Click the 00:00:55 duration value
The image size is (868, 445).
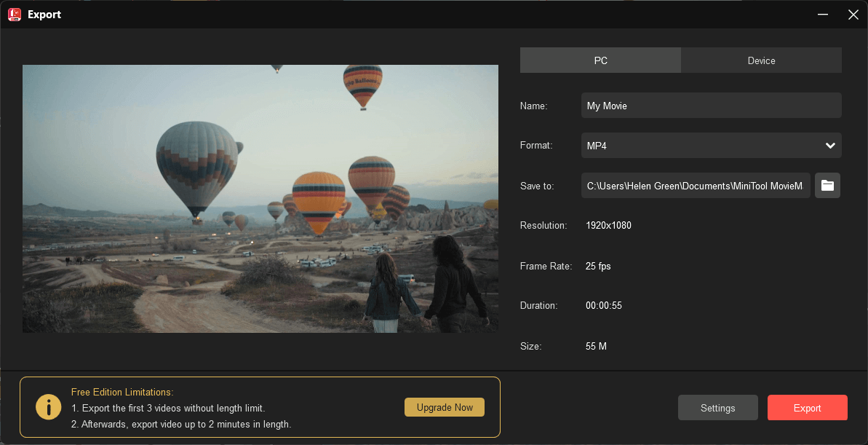pyautogui.click(x=604, y=305)
